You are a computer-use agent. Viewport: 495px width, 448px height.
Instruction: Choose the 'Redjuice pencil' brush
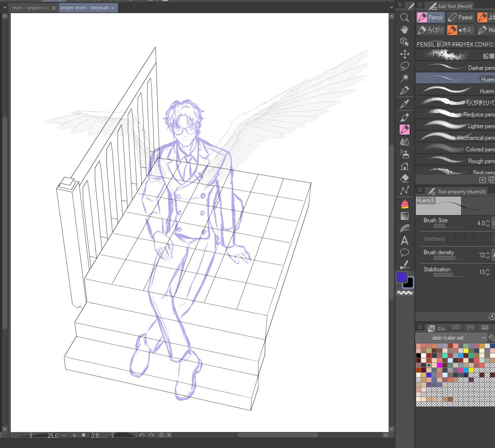coord(455,114)
